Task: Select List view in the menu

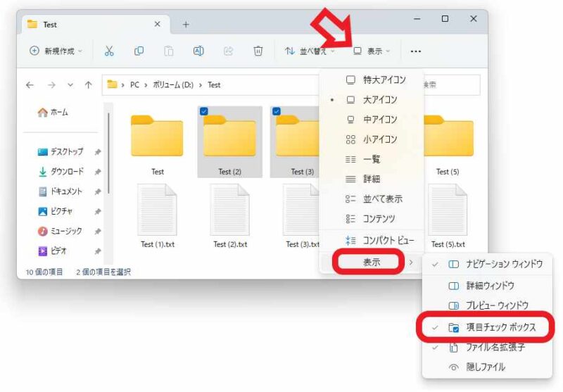Action: [372, 158]
